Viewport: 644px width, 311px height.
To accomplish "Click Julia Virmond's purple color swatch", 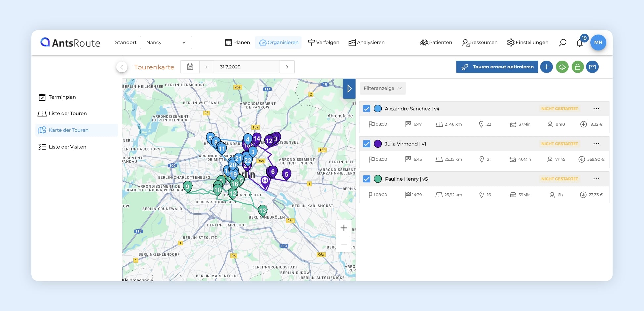I will pyautogui.click(x=378, y=144).
